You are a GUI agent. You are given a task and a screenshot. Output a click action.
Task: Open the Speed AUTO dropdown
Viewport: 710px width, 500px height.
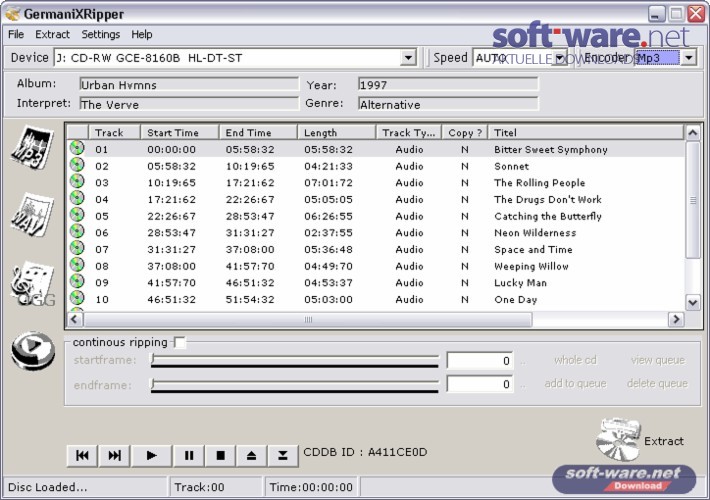pyautogui.click(x=560, y=58)
